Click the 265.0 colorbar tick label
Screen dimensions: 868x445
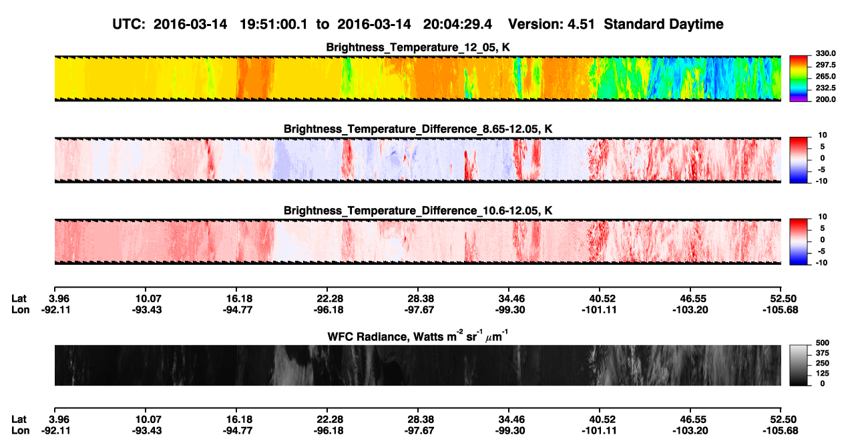(x=825, y=76)
